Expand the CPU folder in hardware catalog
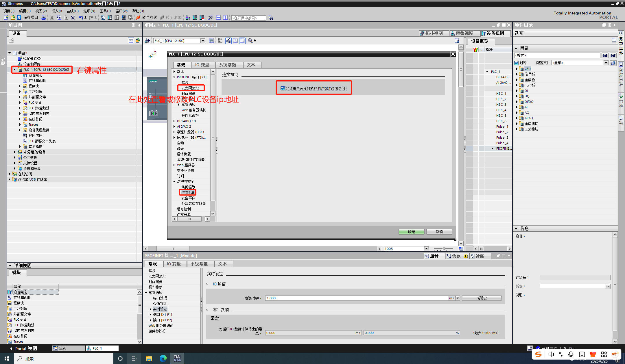This screenshot has height=364, width=625. [x=517, y=69]
